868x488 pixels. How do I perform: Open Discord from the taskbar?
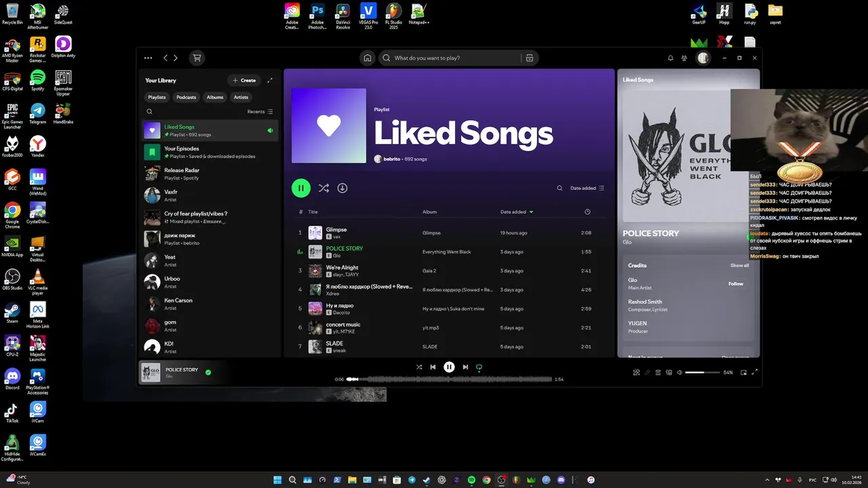[561, 480]
